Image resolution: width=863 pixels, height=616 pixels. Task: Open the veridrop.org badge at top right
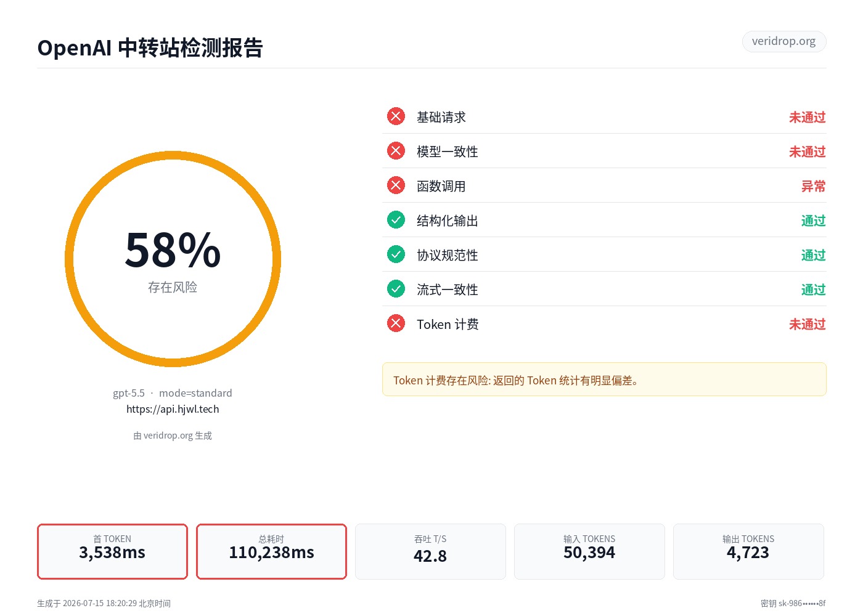pyautogui.click(x=783, y=41)
